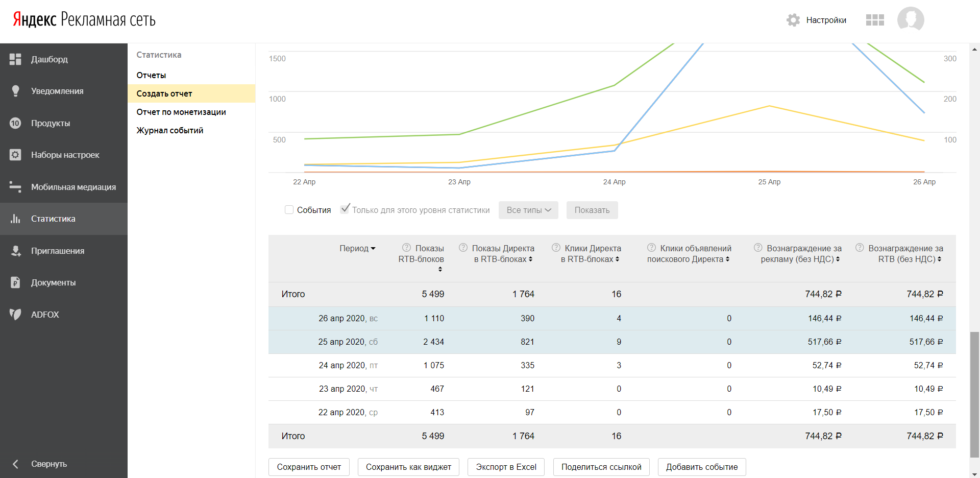Open 'Отчет по монетизации' menu item

pos(181,112)
